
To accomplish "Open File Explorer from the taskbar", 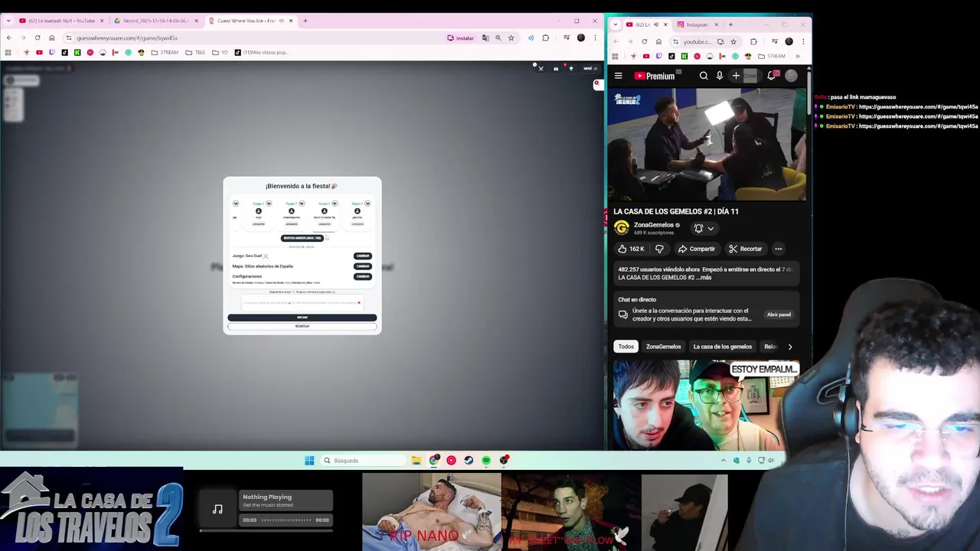I will point(416,461).
